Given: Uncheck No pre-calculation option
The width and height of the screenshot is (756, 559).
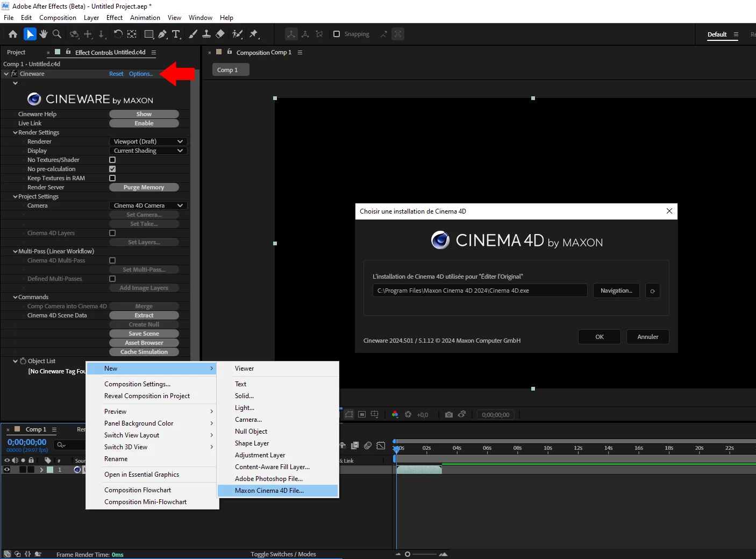Looking at the screenshot, I should click(112, 169).
